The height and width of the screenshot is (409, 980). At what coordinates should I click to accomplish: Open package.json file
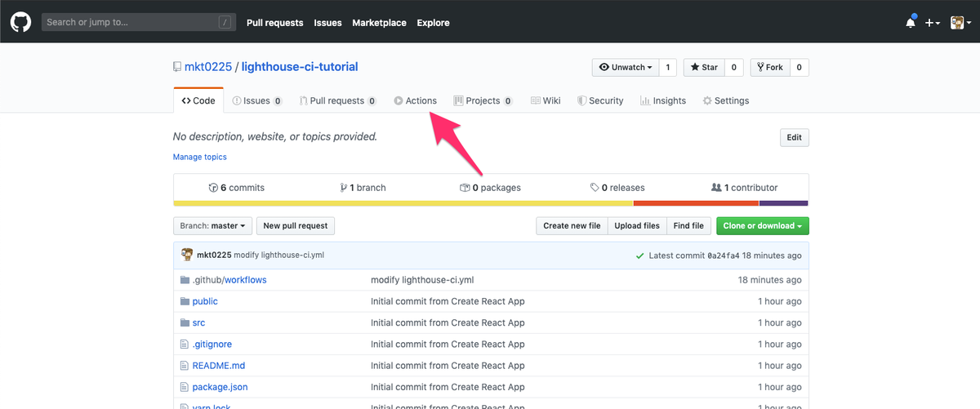tap(220, 387)
